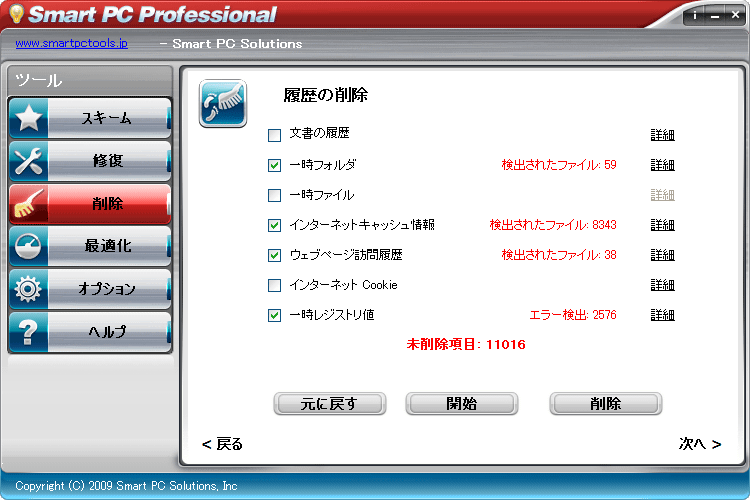Open 詳細 link for 一時フォルダ

point(662,165)
